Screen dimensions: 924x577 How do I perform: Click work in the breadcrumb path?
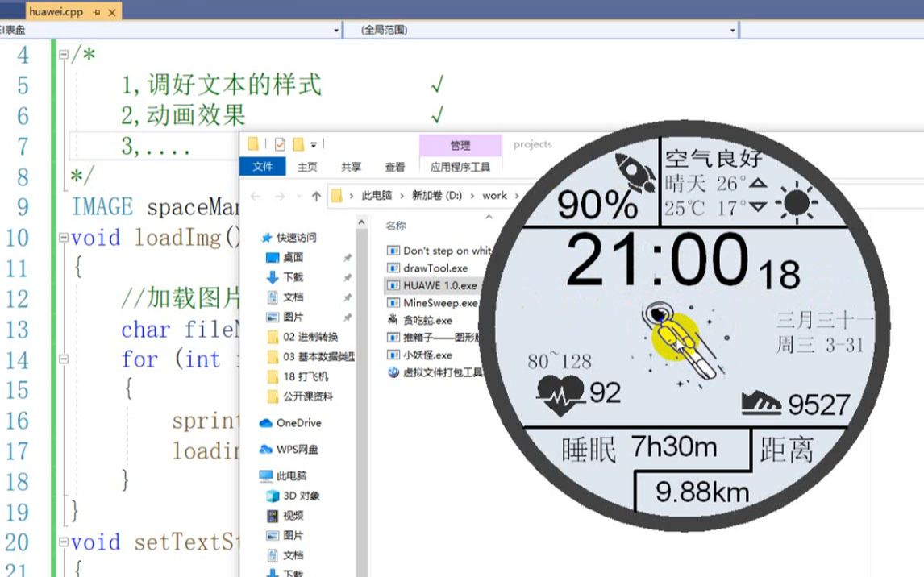click(x=493, y=196)
